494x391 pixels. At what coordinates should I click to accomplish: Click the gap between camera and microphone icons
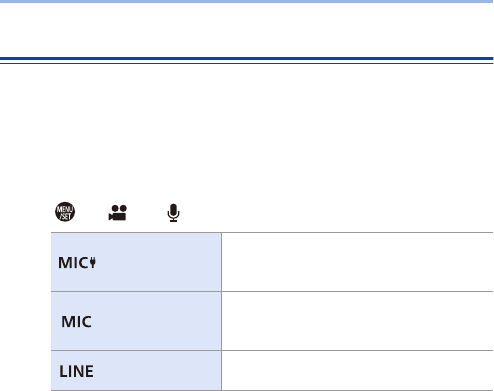coord(147,212)
